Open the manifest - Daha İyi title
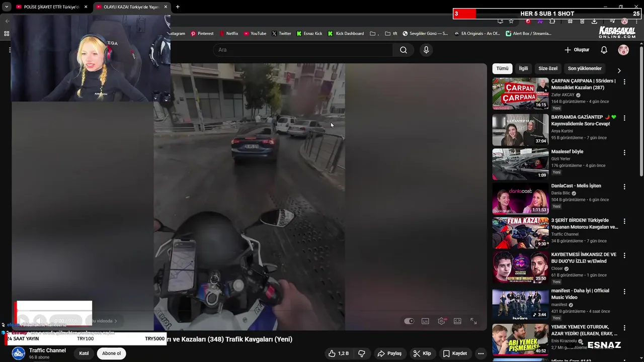The image size is (644, 362). click(580, 294)
